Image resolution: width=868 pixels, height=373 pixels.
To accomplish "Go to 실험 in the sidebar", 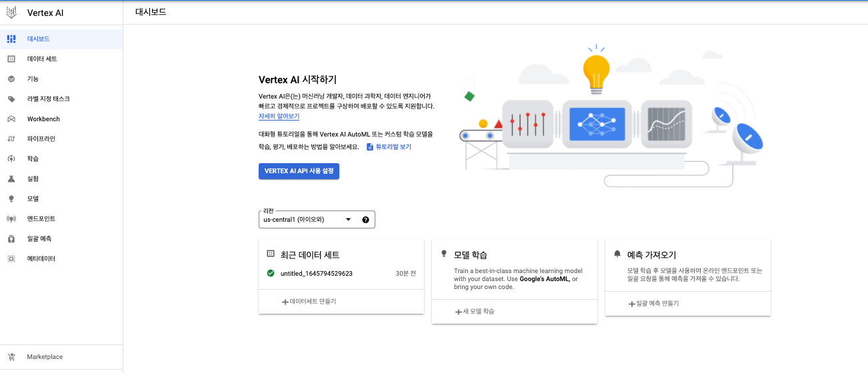I will click(61, 179).
